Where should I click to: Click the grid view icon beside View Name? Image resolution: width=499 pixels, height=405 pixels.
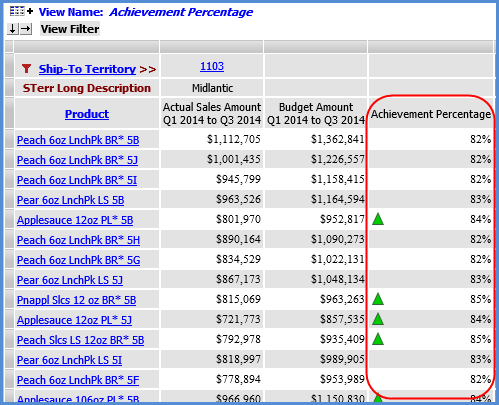17,11
